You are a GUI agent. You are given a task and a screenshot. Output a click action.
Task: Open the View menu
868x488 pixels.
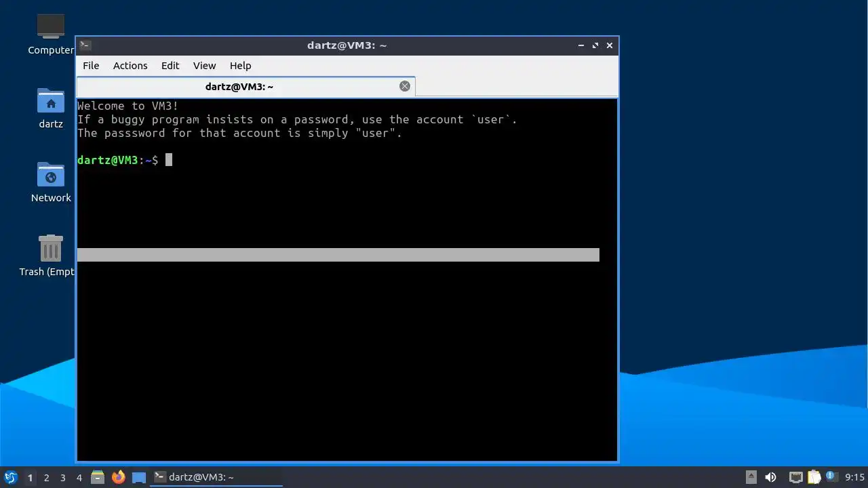204,66
